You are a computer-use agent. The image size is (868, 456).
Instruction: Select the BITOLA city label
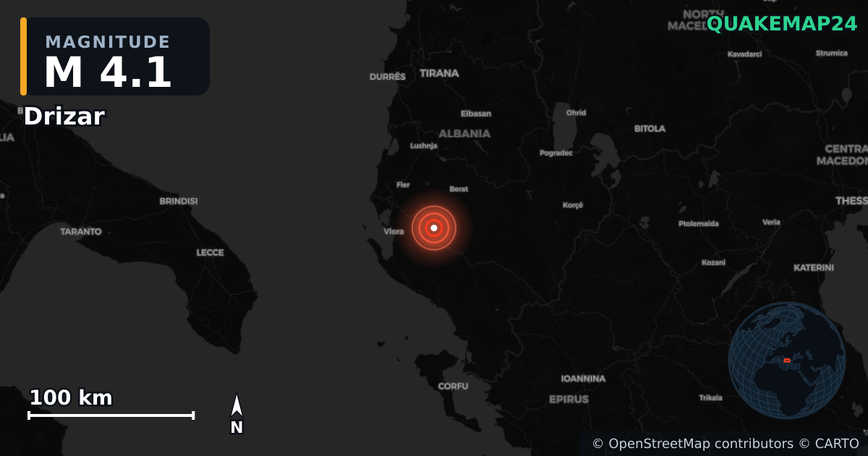point(650,129)
